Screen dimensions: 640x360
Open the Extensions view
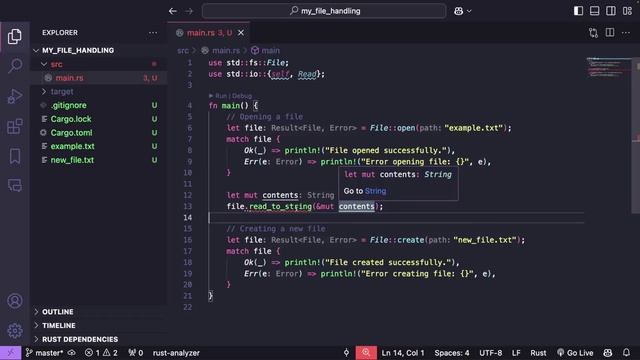15,126
